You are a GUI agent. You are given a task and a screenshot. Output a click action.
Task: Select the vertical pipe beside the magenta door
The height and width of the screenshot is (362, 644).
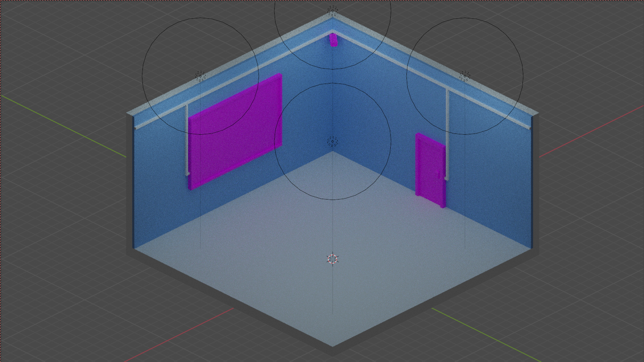(x=447, y=136)
